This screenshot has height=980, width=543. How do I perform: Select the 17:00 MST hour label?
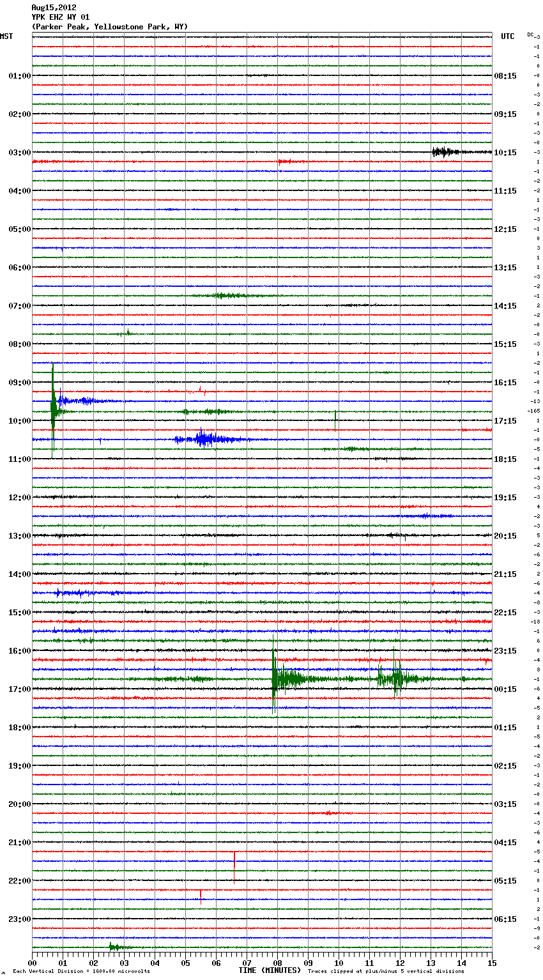19,689
